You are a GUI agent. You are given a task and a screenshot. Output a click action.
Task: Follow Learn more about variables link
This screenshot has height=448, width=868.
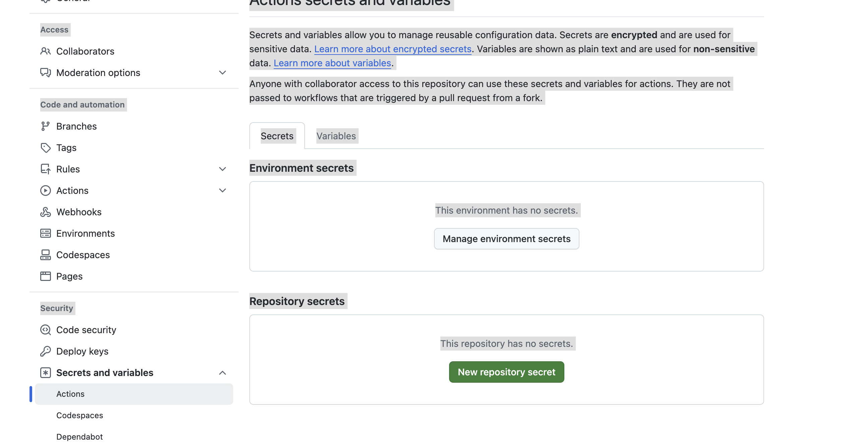pos(332,63)
